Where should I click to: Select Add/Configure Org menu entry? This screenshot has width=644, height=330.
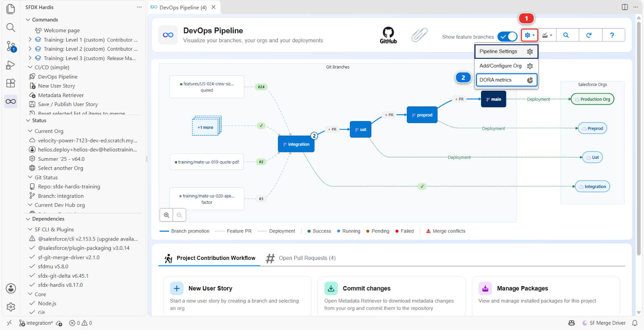pyautogui.click(x=506, y=66)
